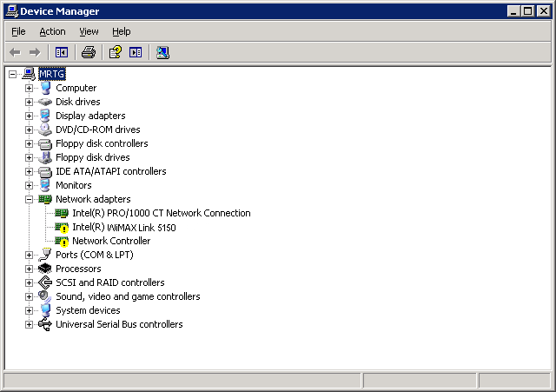Screen dimensions: 556x392
Task: Expand the System devices node
Action: (x=29, y=311)
